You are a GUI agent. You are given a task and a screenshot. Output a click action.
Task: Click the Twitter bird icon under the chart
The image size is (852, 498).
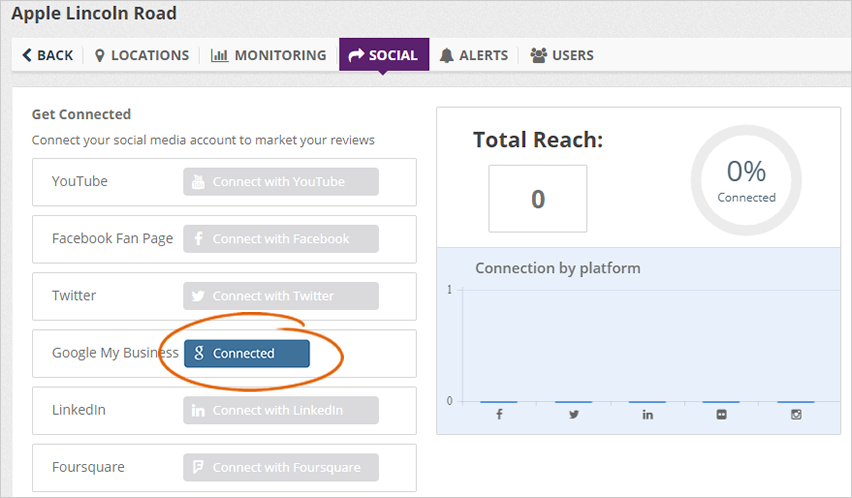[574, 414]
